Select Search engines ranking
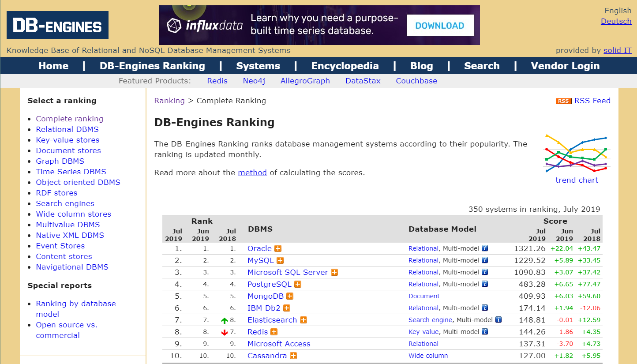 coord(65,203)
